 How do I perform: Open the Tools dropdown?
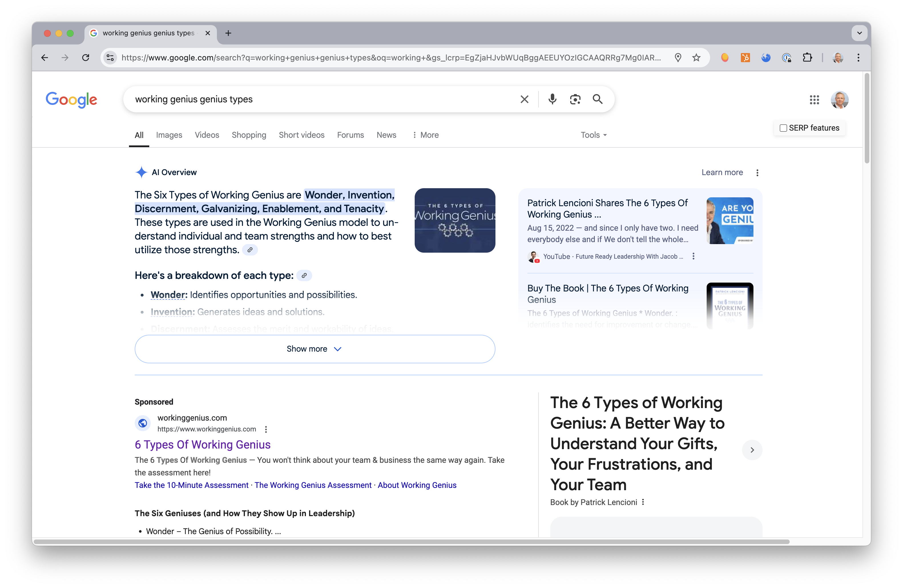tap(593, 135)
